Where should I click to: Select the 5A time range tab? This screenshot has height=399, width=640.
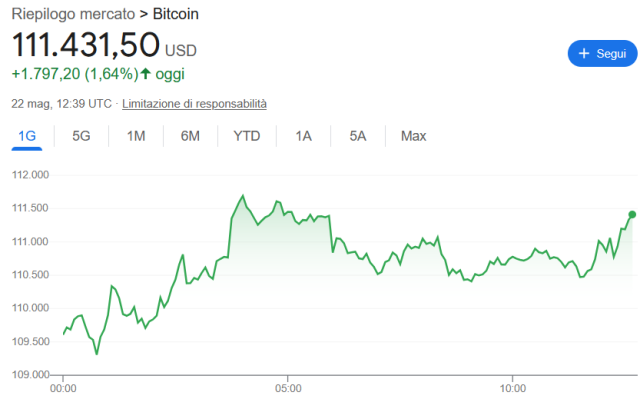358,136
